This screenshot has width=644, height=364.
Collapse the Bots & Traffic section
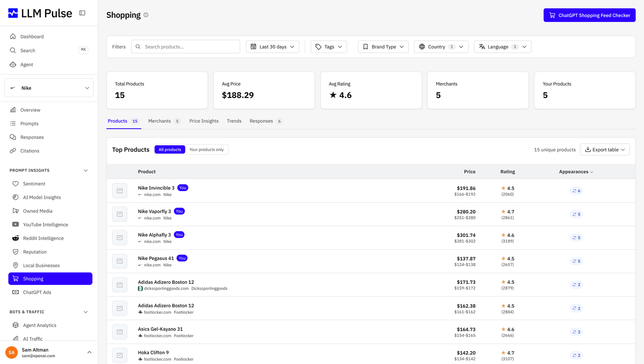[86, 312]
